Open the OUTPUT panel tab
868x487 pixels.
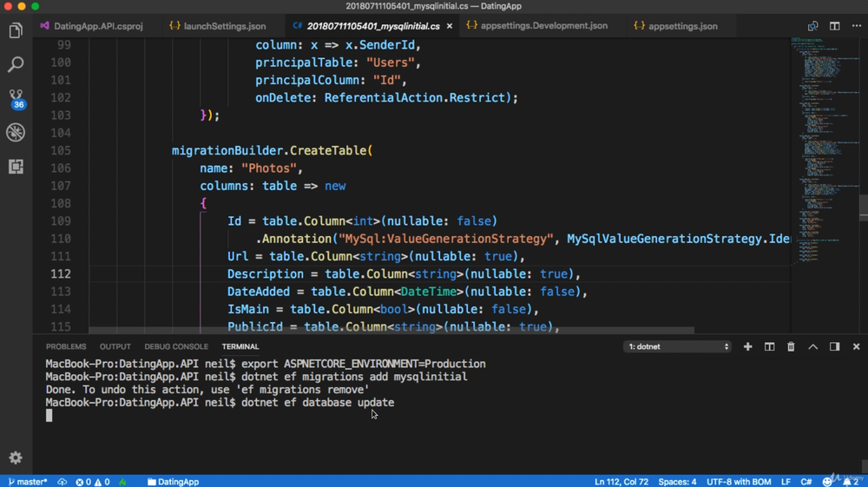pos(115,346)
